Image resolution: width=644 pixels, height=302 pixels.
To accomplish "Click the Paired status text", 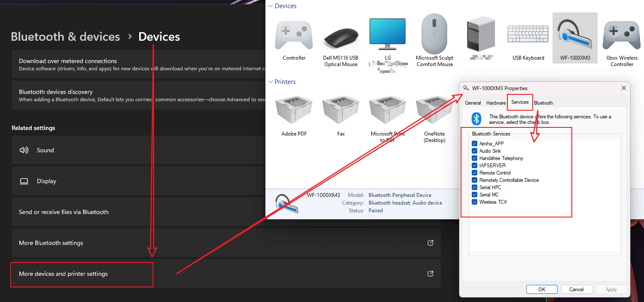I will [x=375, y=211].
